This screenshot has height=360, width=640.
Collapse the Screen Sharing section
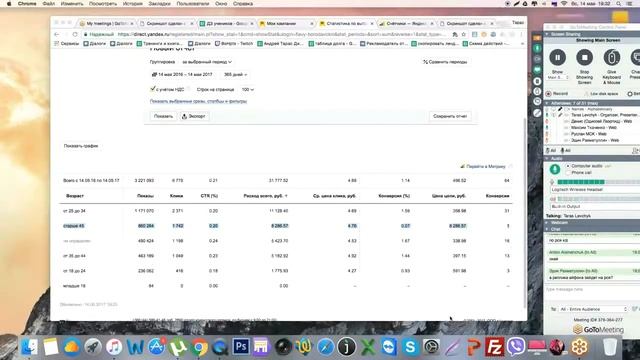coord(547,34)
